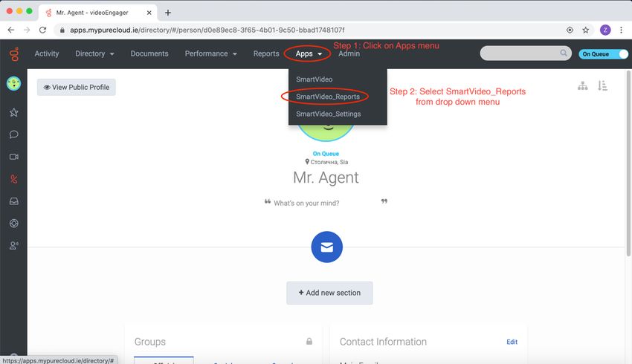
Task: Open the Documents menu item
Action: pyautogui.click(x=149, y=53)
